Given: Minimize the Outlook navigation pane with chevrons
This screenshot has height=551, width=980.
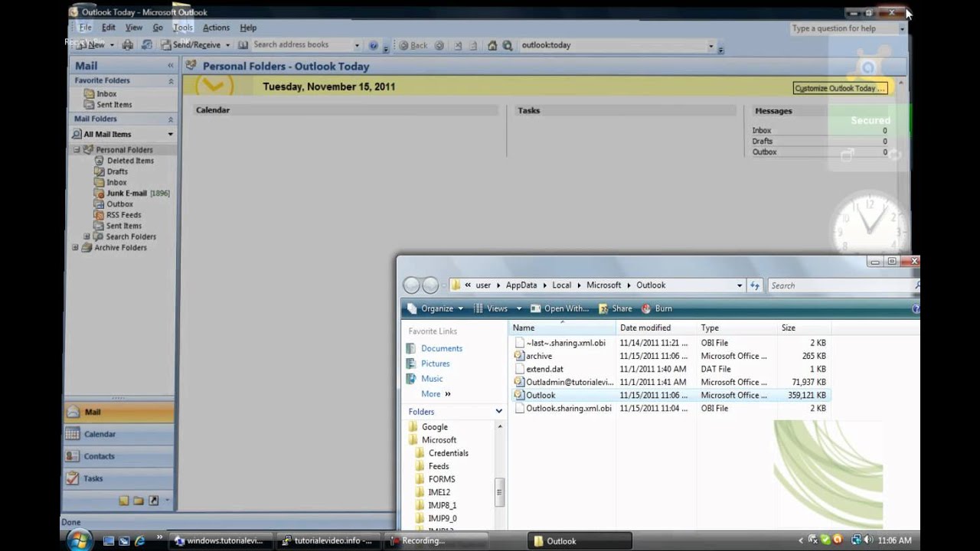Looking at the screenshot, I should tap(170, 67).
